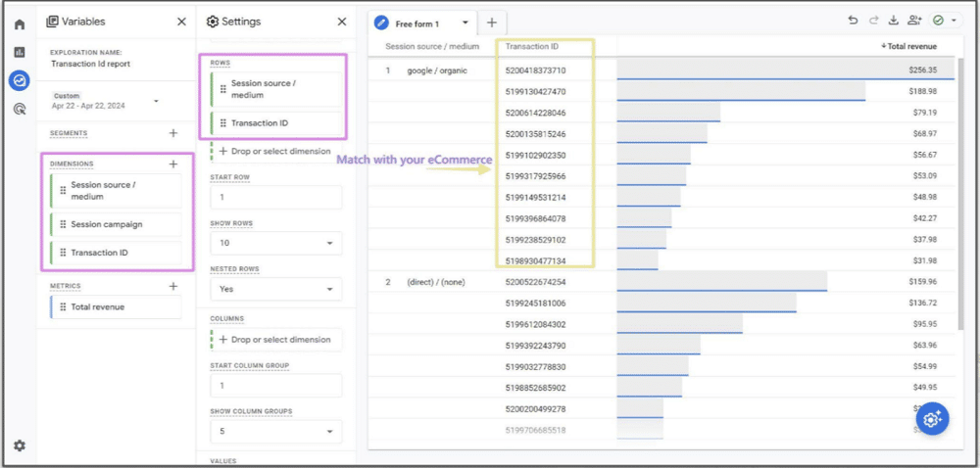Viewport: 980px width, 468px height.
Task: Click the (direct) / (none) row label
Action: [436, 282]
